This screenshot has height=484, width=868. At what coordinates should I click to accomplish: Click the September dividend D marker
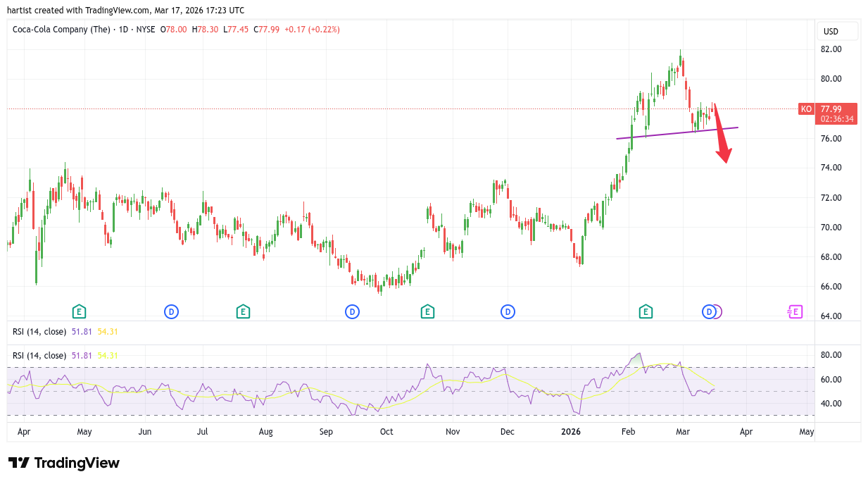pos(352,311)
